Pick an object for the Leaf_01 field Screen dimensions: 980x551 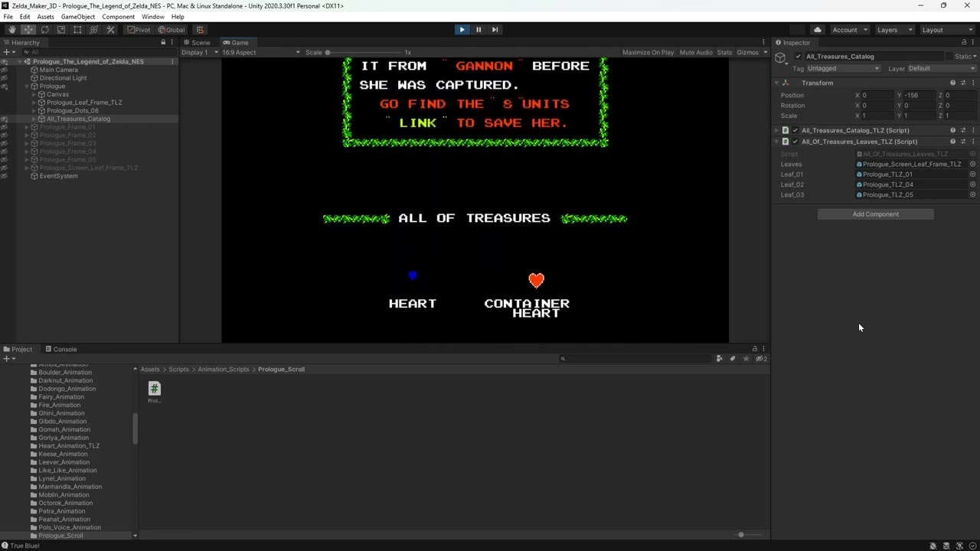[x=972, y=174]
